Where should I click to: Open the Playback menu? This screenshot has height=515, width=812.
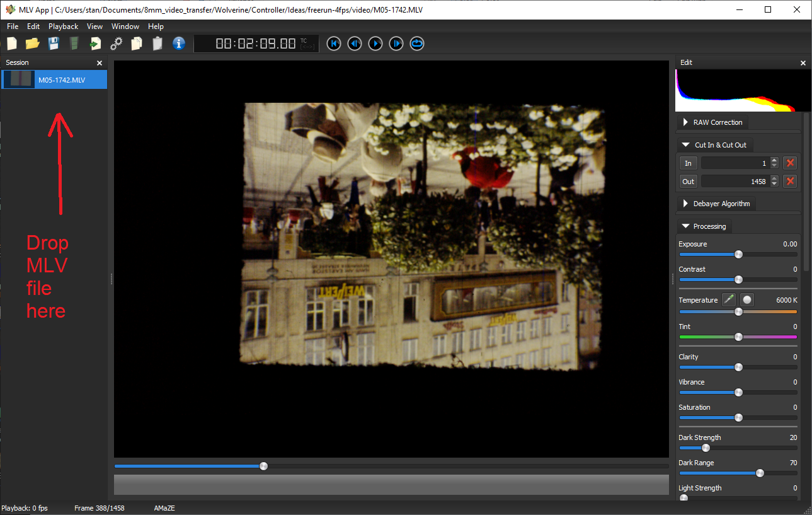(63, 26)
